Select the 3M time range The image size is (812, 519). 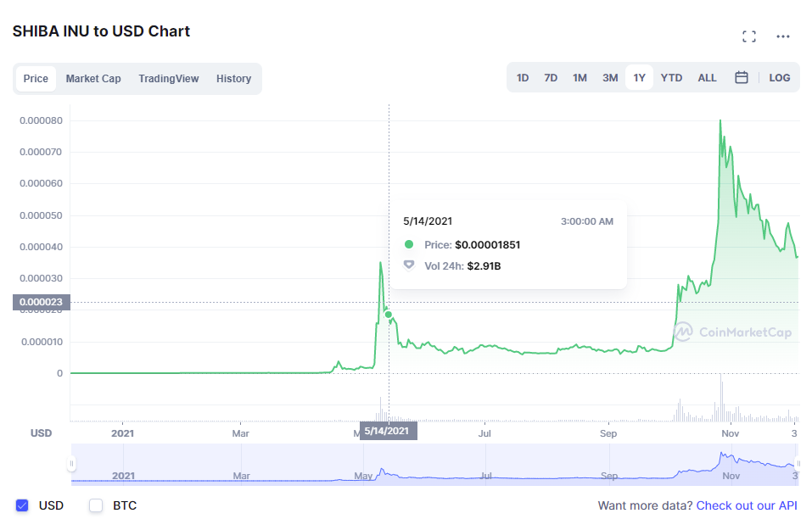(x=610, y=78)
